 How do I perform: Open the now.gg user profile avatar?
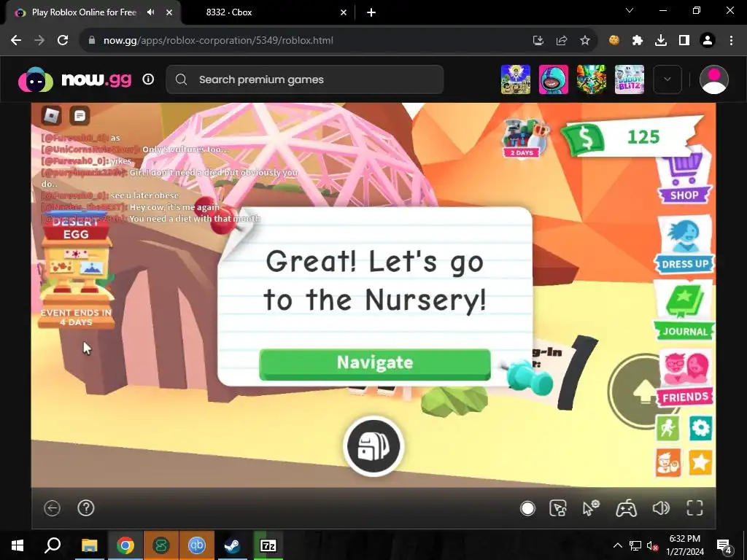(713, 79)
